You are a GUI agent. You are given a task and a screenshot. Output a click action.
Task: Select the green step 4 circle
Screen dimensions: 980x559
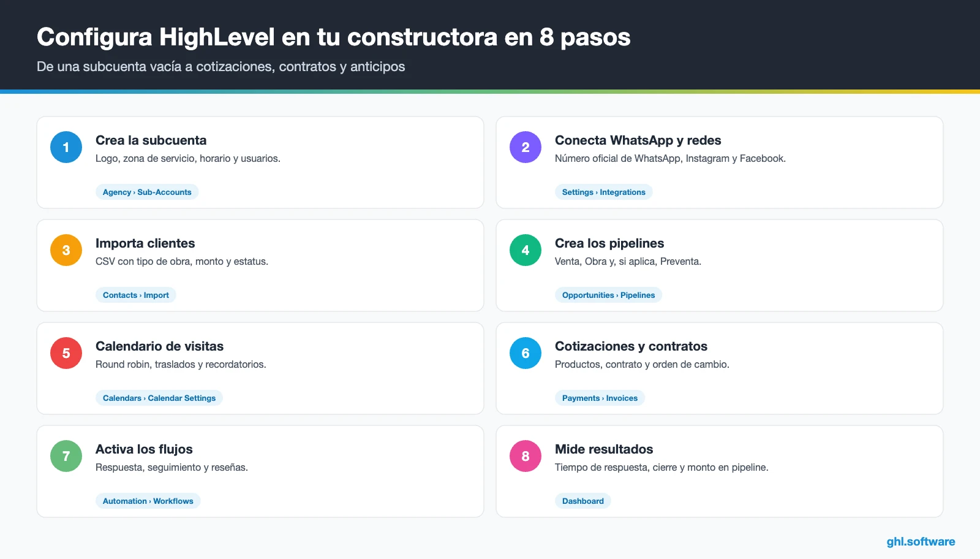tap(526, 250)
